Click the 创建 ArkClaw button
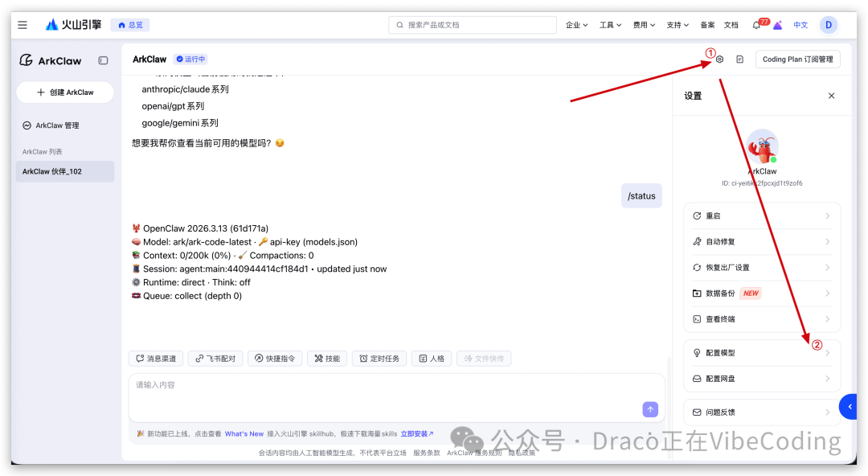The image size is (868, 476). point(64,92)
